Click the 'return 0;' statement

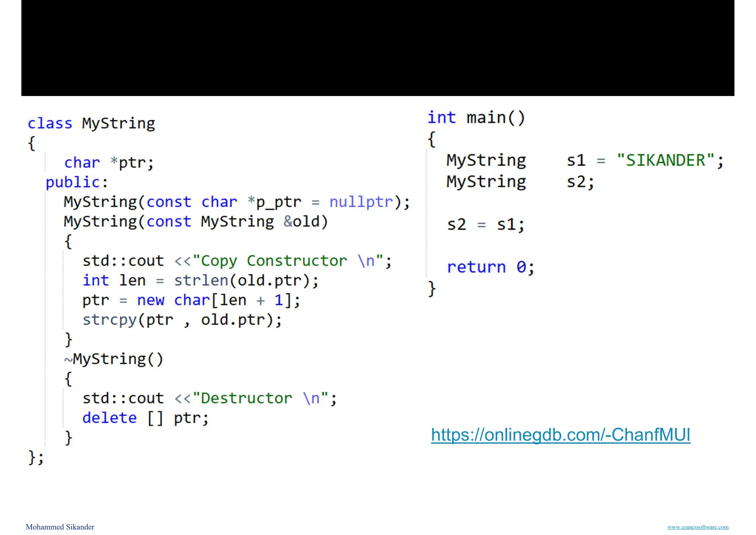(x=490, y=267)
